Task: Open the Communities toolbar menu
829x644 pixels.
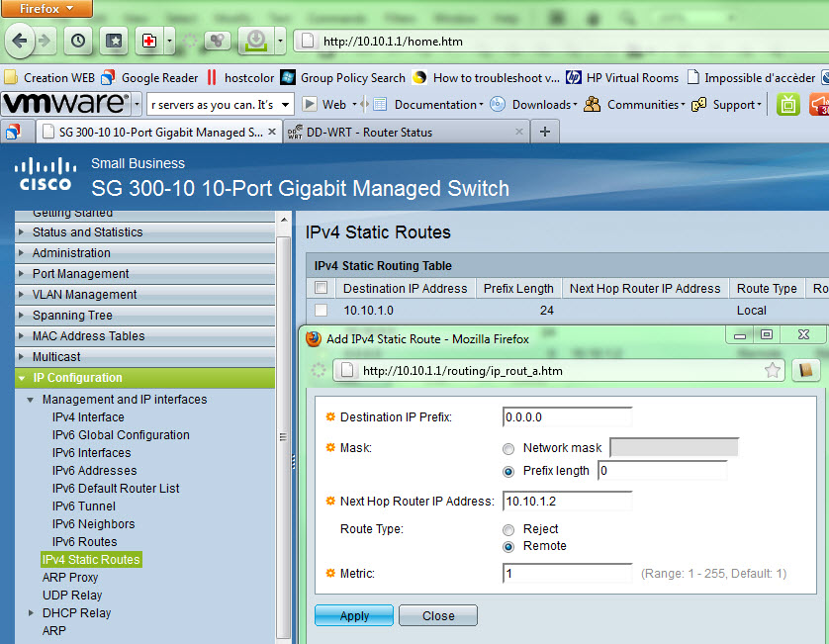Action: pyautogui.click(x=634, y=105)
